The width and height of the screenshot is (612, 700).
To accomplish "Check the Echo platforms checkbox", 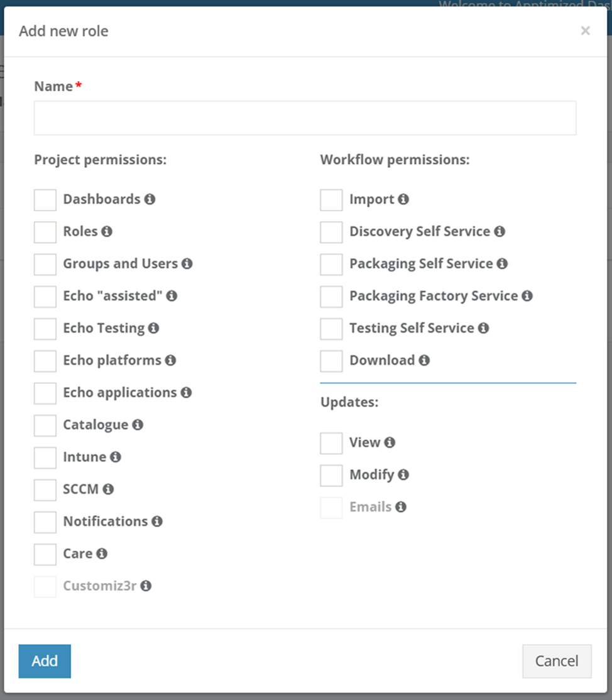I will click(x=45, y=361).
